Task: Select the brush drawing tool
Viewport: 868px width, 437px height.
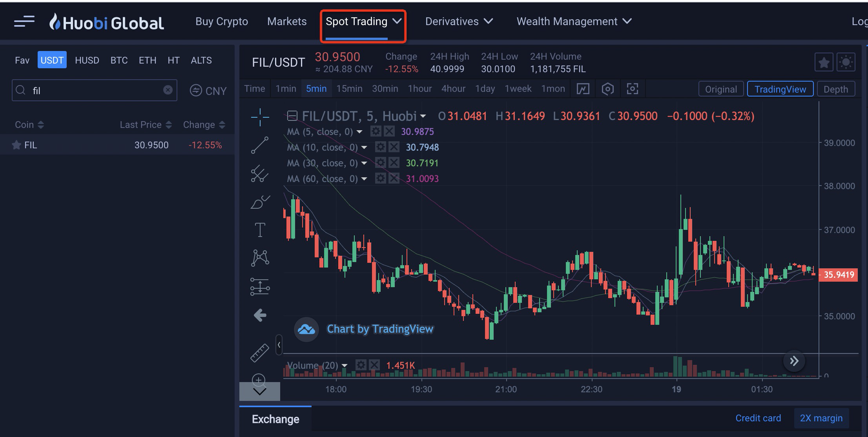Action: point(260,202)
